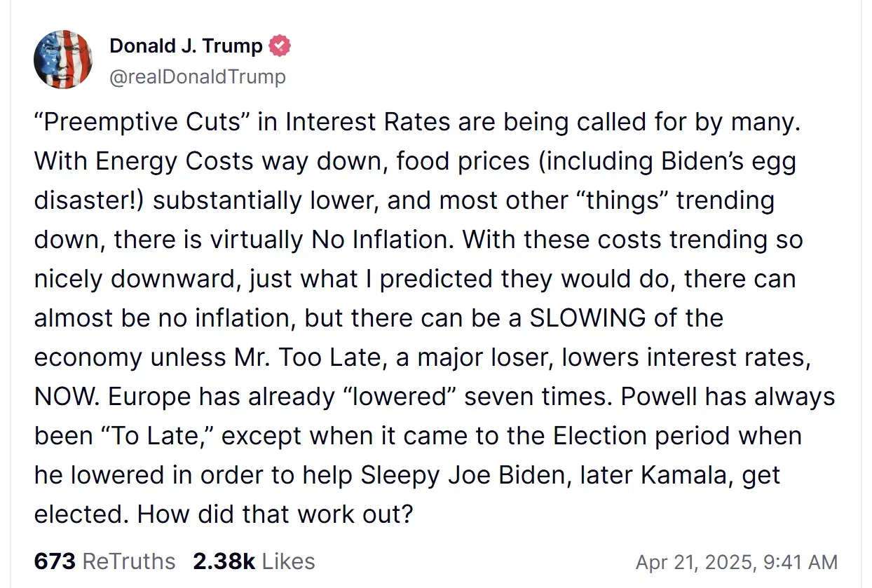872x588 pixels.
Task: Open the Donald J. Trump display name
Action: coord(186,47)
